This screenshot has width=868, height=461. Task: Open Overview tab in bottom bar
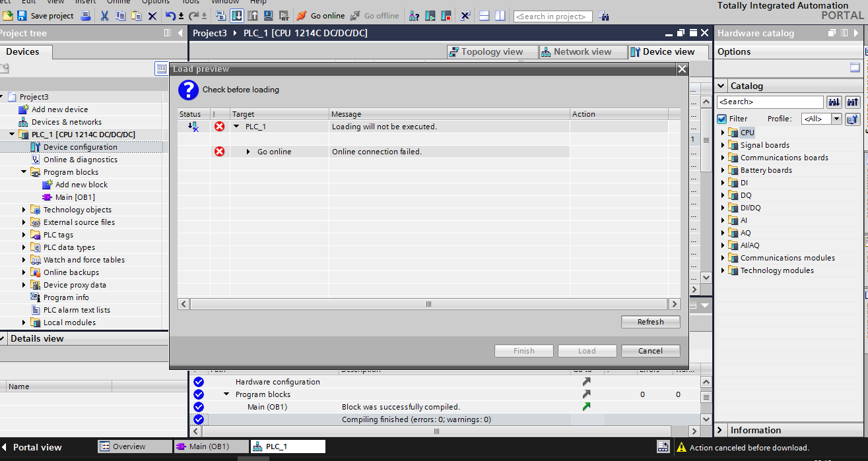point(135,446)
